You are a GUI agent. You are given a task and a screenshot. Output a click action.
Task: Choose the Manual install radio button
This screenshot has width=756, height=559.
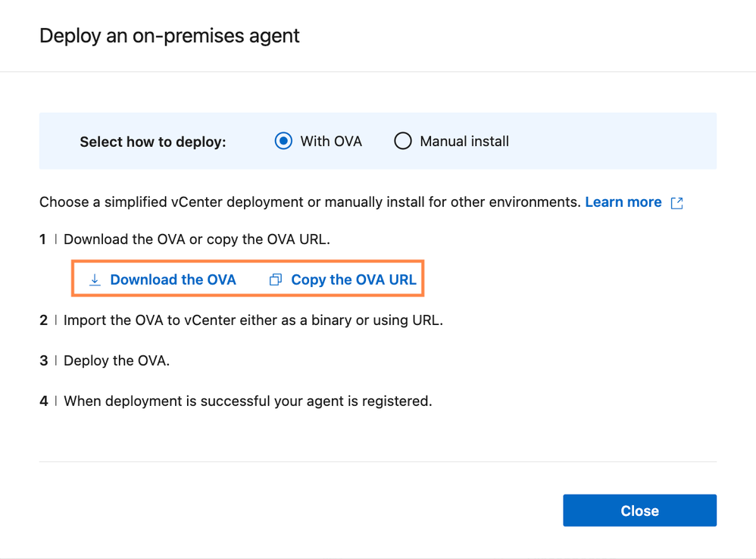402,141
